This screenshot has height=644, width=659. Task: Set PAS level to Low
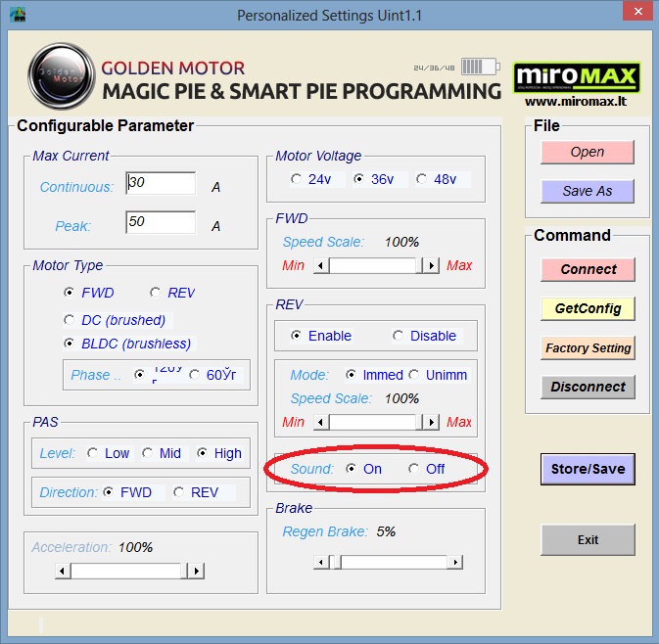[x=93, y=453]
